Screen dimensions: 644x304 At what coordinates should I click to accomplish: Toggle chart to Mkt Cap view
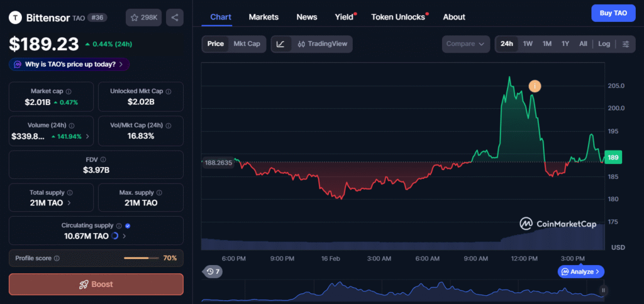pyautogui.click(x=247, y=44)
